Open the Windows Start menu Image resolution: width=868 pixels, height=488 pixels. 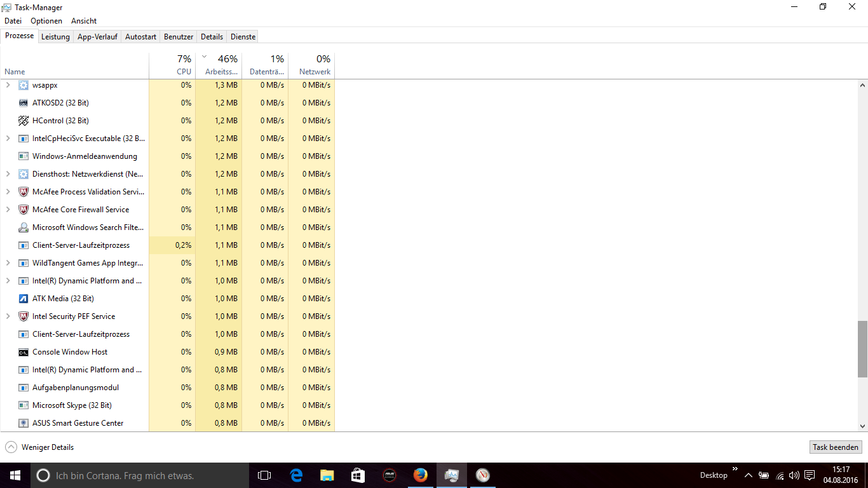pyautogui.click(x=15, y=475)
